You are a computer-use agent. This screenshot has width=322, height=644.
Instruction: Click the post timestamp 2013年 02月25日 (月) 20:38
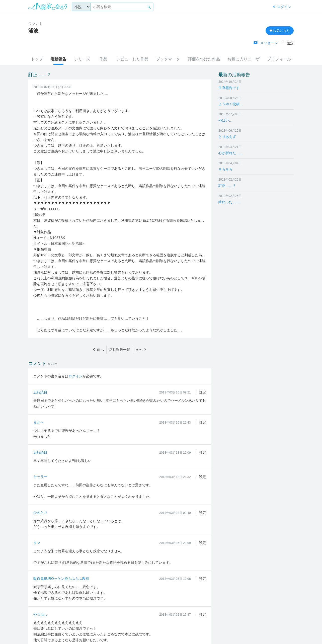point(52,87)
